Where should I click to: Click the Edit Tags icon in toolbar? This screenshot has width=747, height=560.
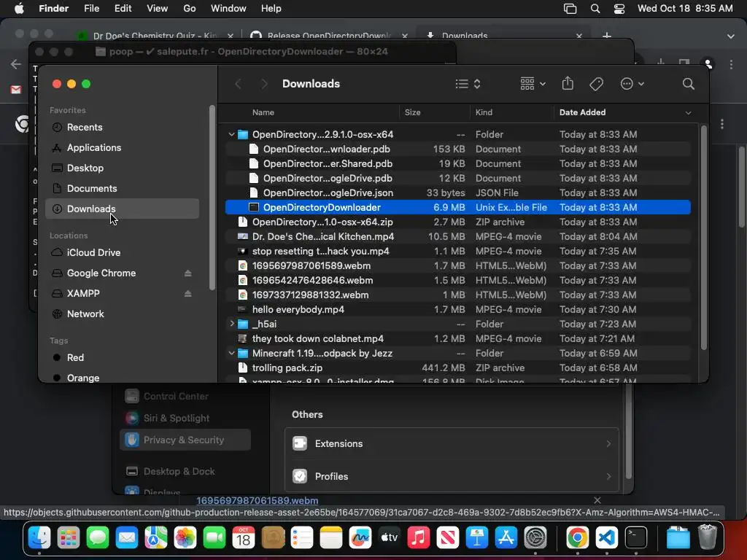click(x=596, y=84)
